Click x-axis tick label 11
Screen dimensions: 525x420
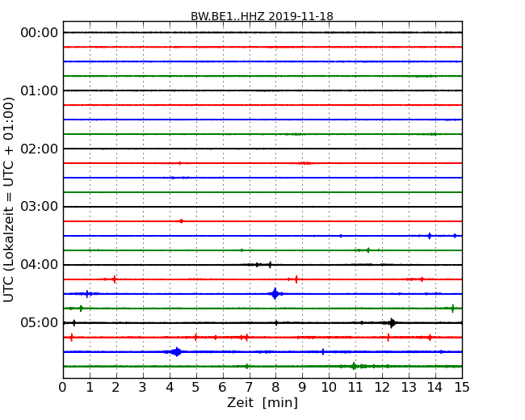pos(355,387)
